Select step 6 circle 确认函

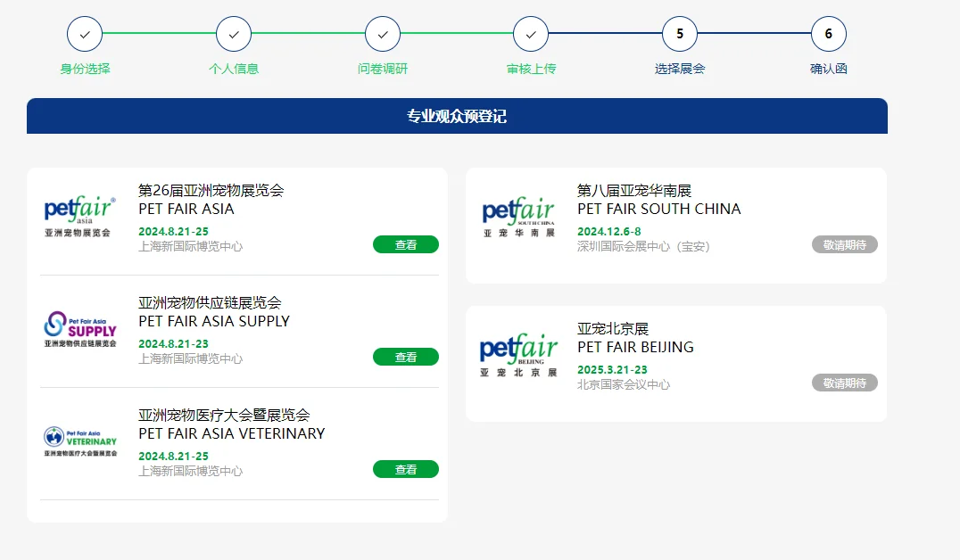coord(828,35)
